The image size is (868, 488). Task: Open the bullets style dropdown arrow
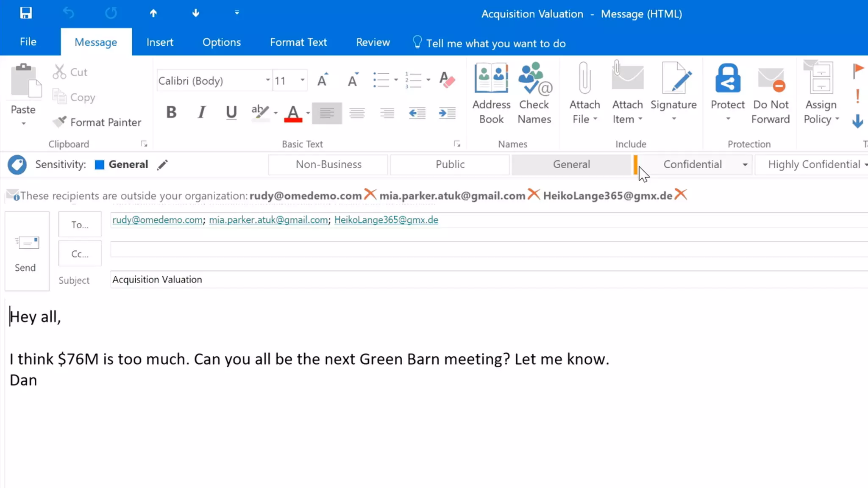coord(396,80)
